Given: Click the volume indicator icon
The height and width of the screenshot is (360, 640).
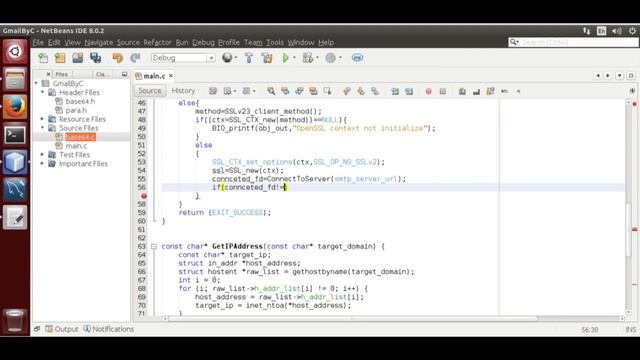Looking at the screenshot, I should click(x=617, y=31).
